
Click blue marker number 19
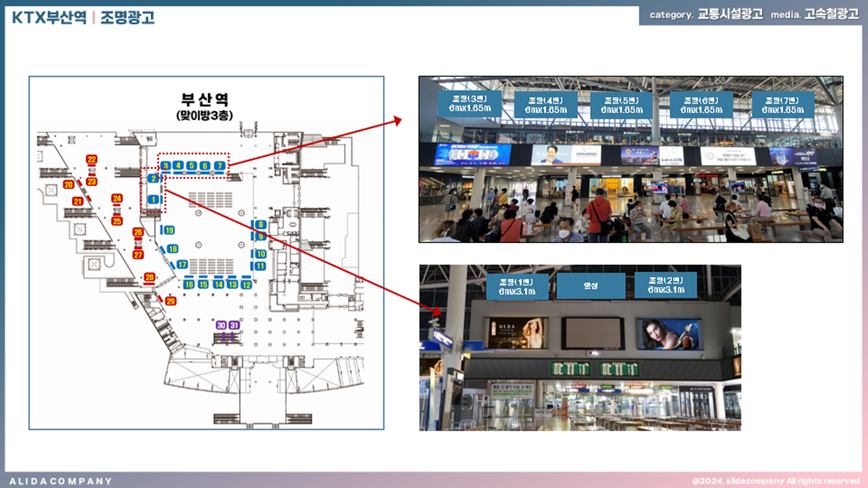pyautogui.click(x=169, y=230)
